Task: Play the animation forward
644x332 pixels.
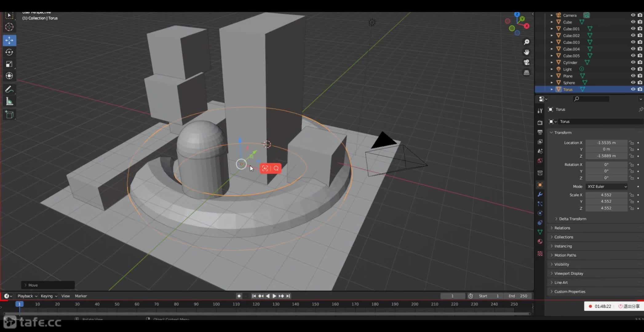Action: 274,296
